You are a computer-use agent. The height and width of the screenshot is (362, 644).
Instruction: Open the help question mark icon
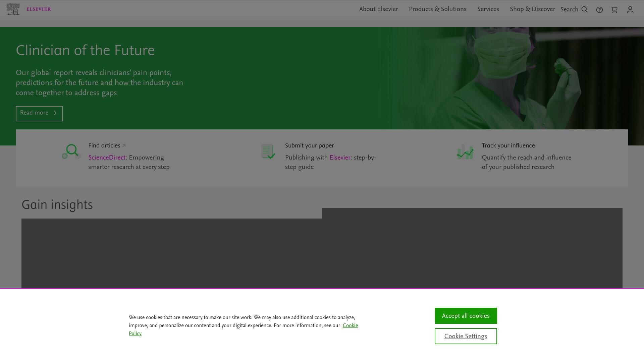coord(599,10)
